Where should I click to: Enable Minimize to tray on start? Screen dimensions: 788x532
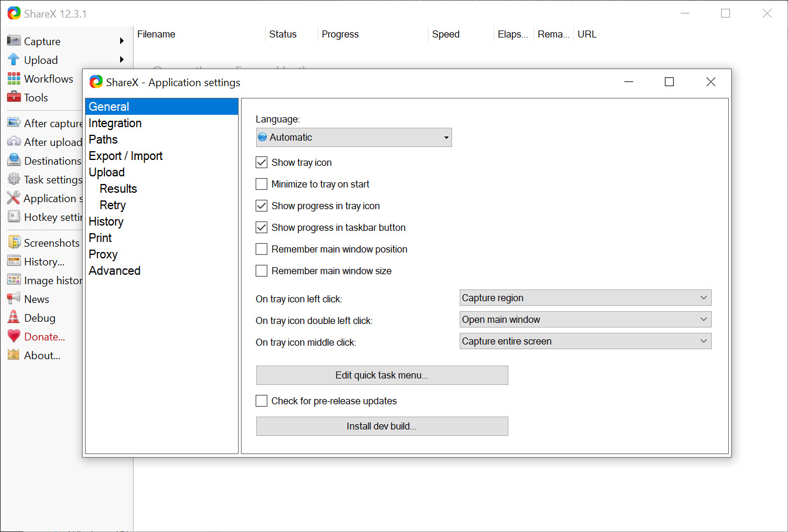(x=261, y=184)
